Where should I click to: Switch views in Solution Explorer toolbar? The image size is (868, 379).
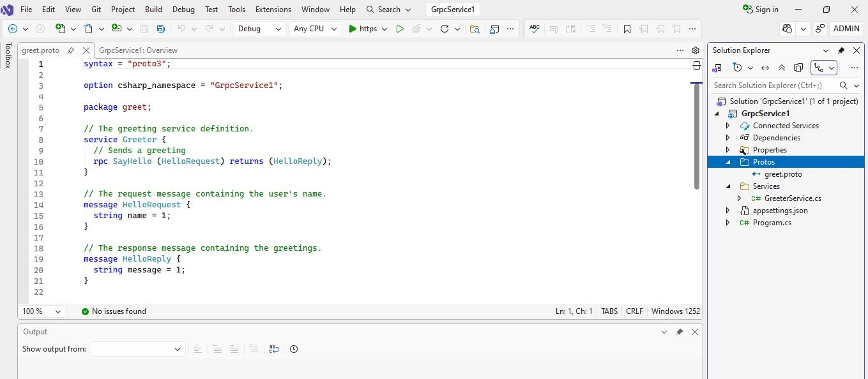point(717,68)
